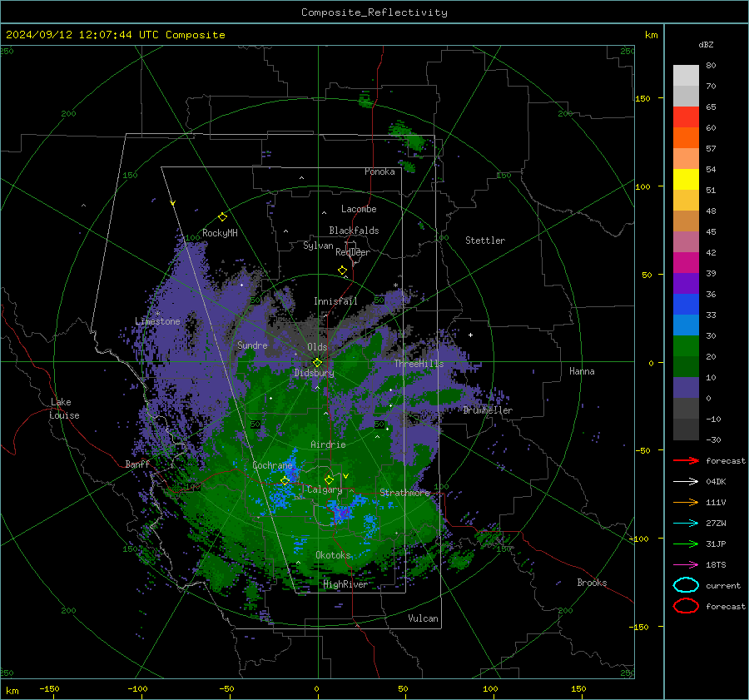Viewport: 749px width, 700px height.
Task: Click the Lacombe city label
Action: click(x=359, y=209)
